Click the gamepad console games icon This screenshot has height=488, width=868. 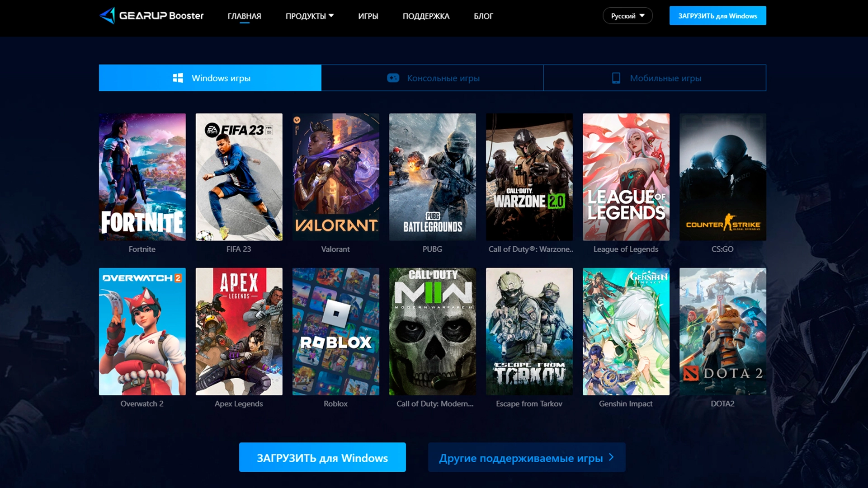(393, 78)
